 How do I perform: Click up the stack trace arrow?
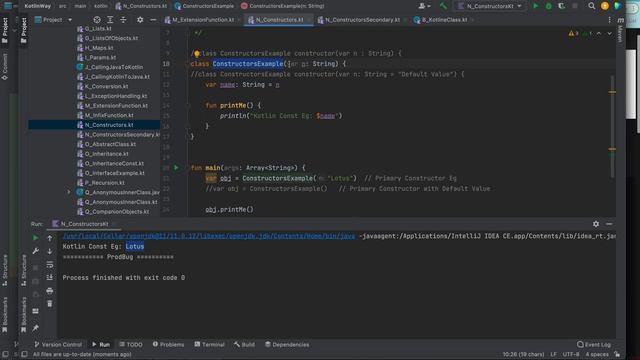click(50, 238)
